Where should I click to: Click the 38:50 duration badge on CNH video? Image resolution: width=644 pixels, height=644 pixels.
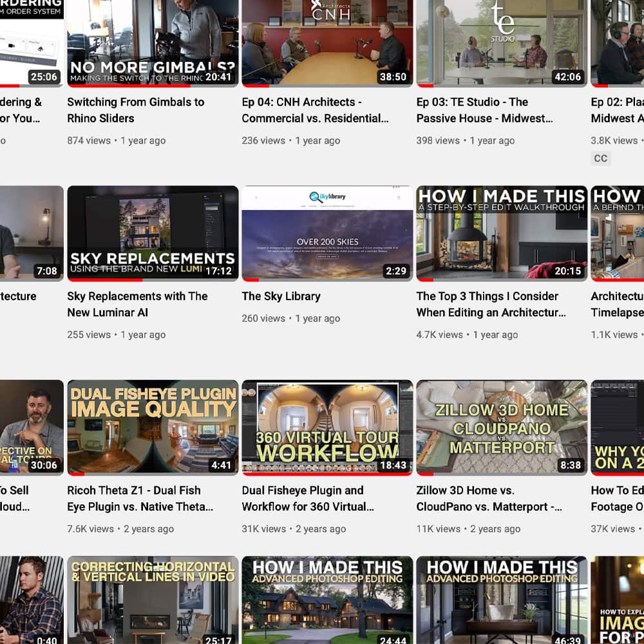click(393, 77)
